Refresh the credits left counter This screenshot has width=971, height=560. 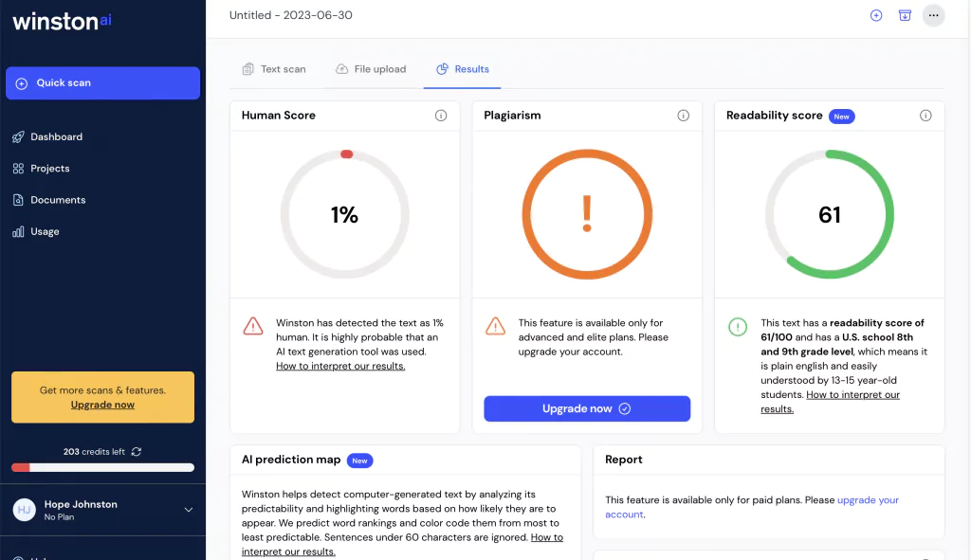click(137, 452)
